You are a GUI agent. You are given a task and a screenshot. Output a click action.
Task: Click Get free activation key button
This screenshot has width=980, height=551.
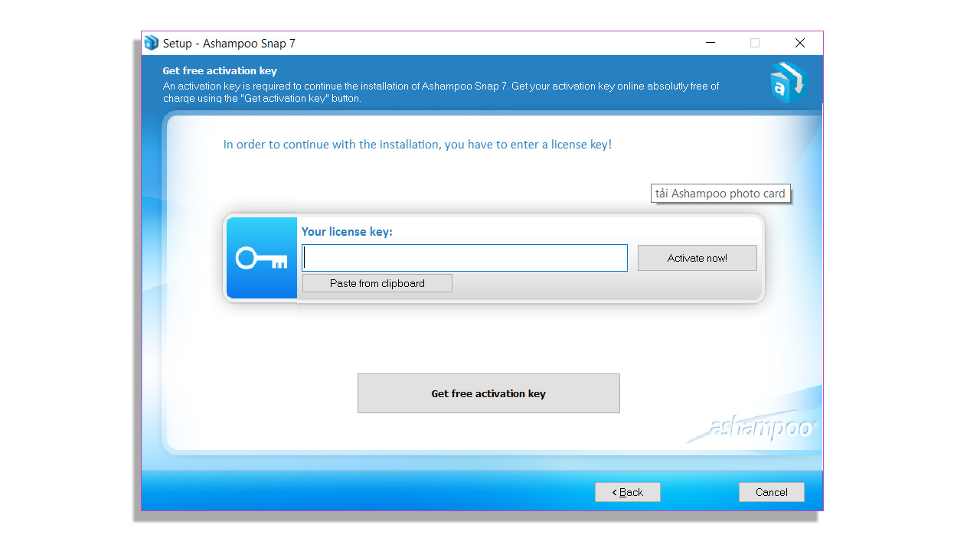pyautogui.click(x=488, y=393)
